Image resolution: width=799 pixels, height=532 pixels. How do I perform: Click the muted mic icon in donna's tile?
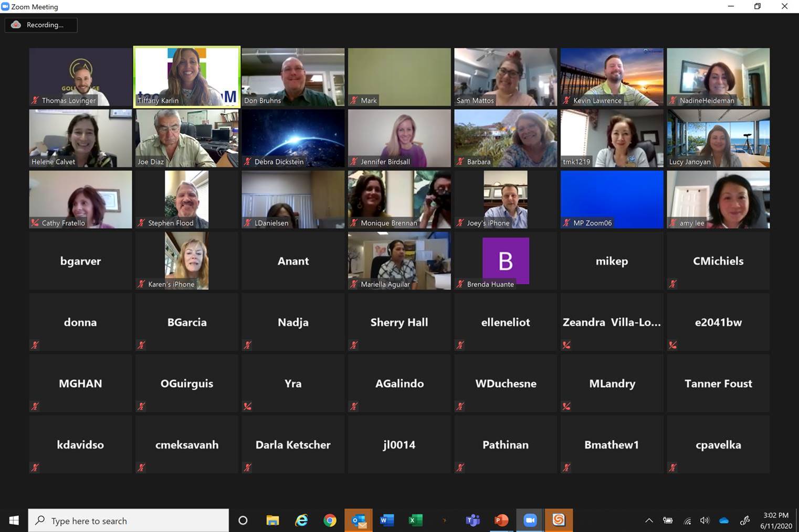[x=35, y=345]
